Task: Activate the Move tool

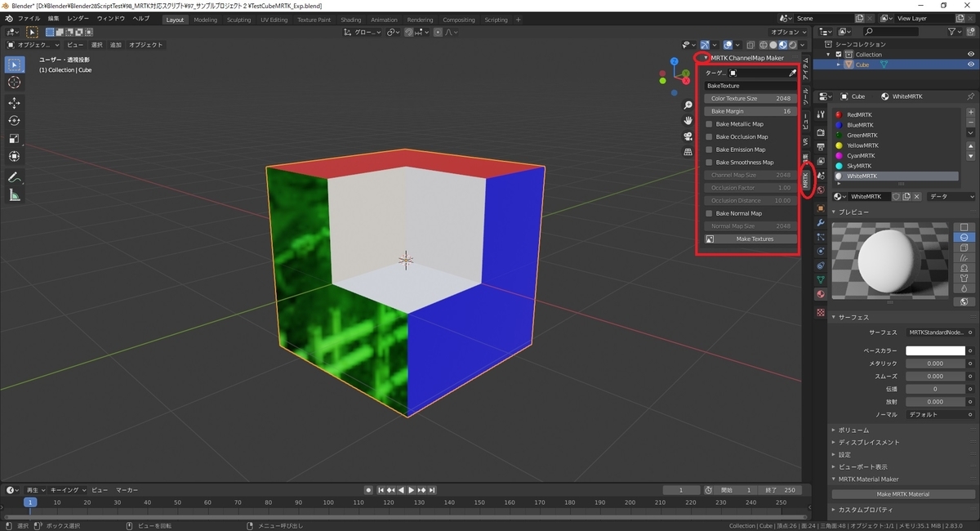Action: point(15,103)
